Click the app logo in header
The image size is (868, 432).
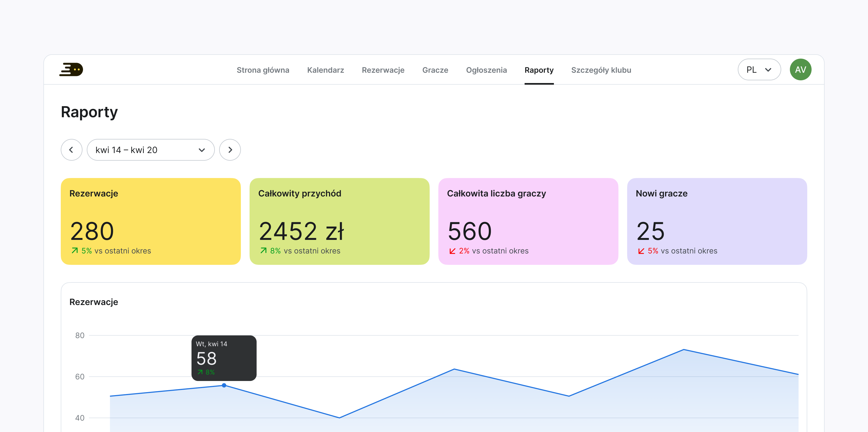(x=71, y=70)
